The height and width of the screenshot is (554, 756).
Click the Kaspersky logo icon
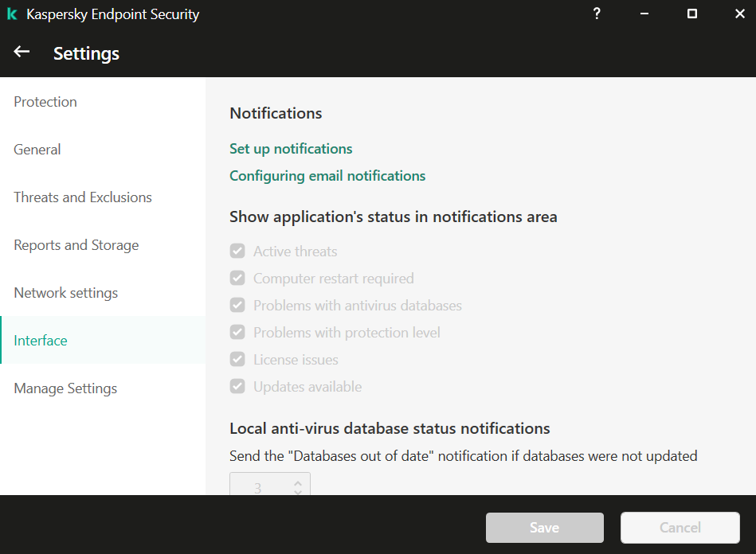[x=12, y=14]
